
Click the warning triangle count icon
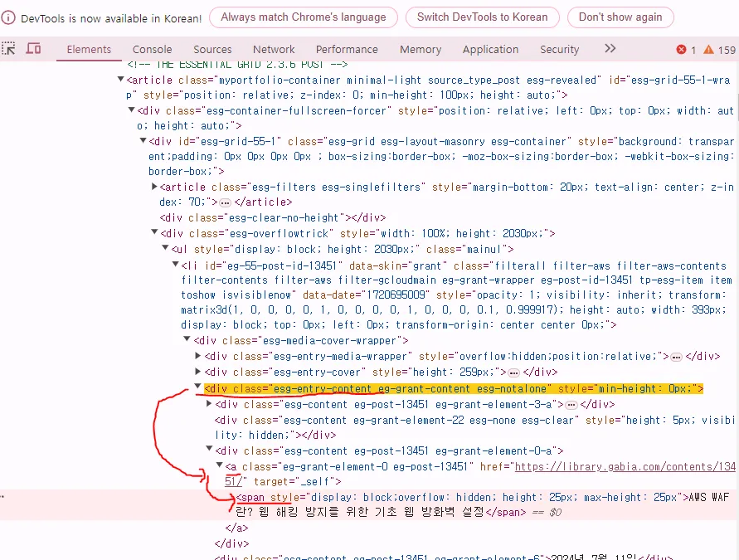coord(708,50)
